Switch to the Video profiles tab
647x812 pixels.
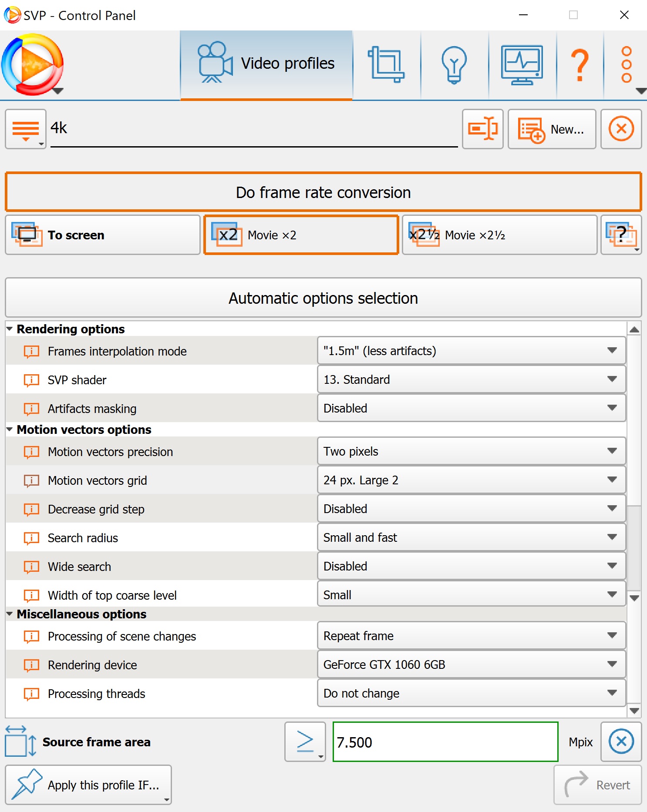pyautogui.click(x=266, y=64)
